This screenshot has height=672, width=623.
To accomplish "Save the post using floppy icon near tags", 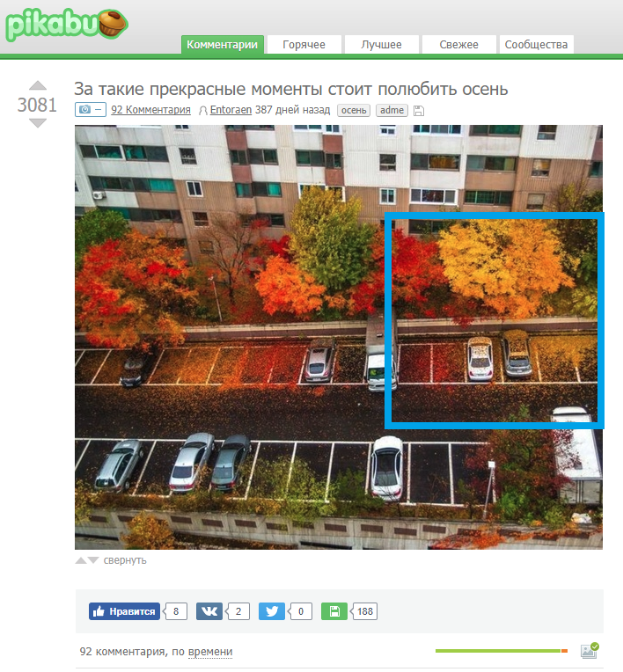I will pyautogui.click(x=419, y=111).
